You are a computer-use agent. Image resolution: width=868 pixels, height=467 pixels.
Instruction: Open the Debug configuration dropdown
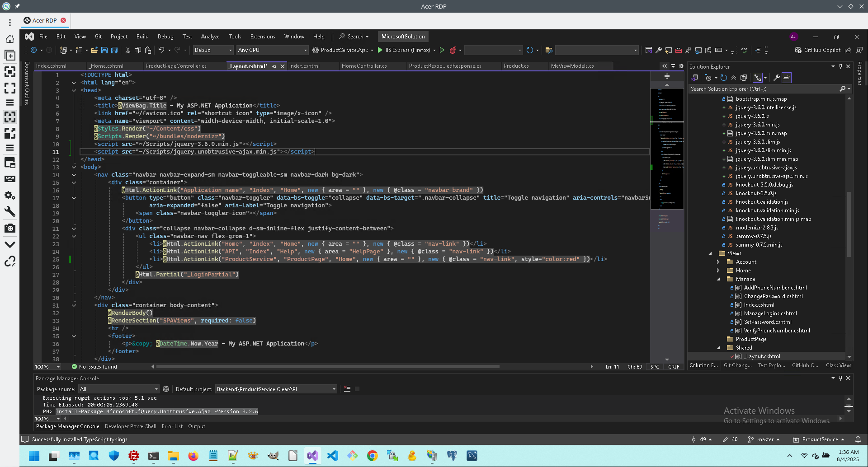(212, 50)
